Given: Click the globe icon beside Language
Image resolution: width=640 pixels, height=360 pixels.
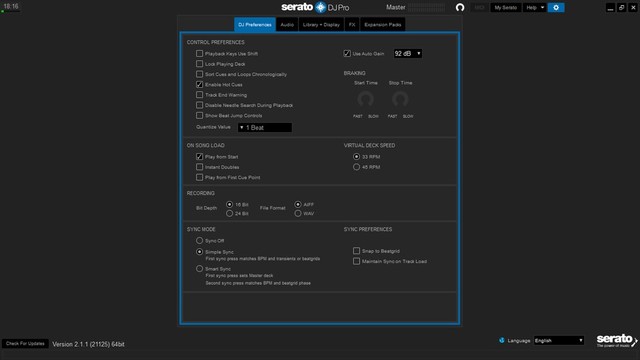Looking at the screenshot, I should (502, 340).
